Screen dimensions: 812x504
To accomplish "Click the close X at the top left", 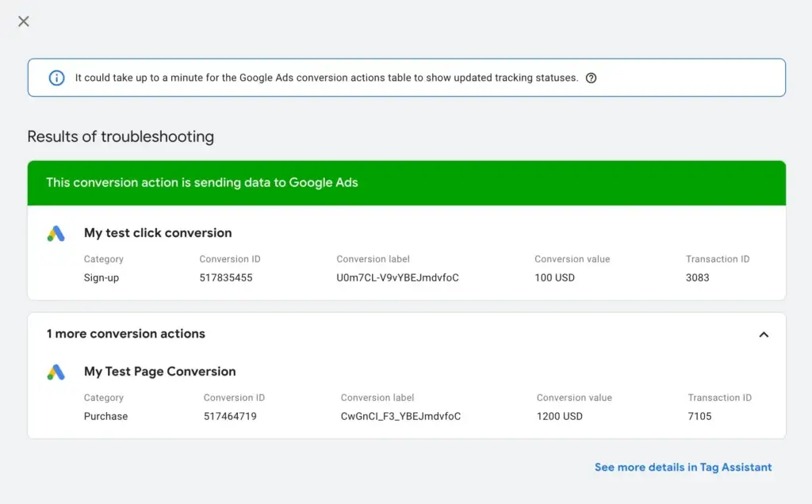I will [23, 21].
